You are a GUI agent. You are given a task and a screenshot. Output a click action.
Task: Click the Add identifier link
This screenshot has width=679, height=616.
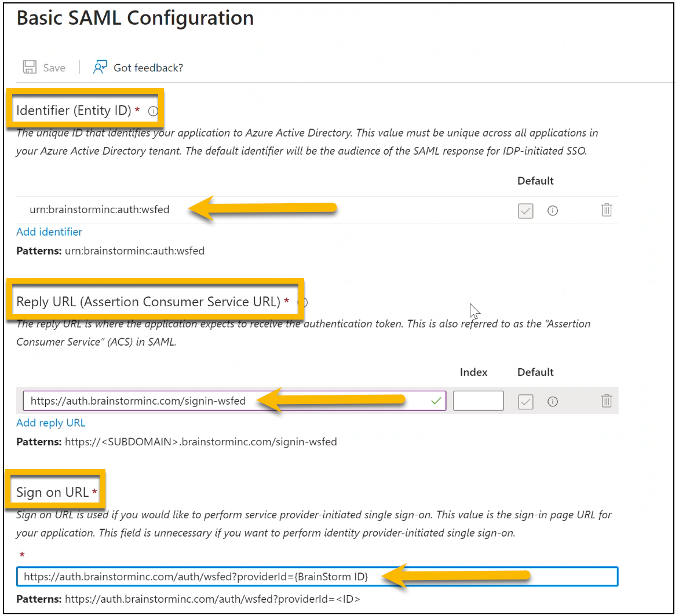coord(49,232)
